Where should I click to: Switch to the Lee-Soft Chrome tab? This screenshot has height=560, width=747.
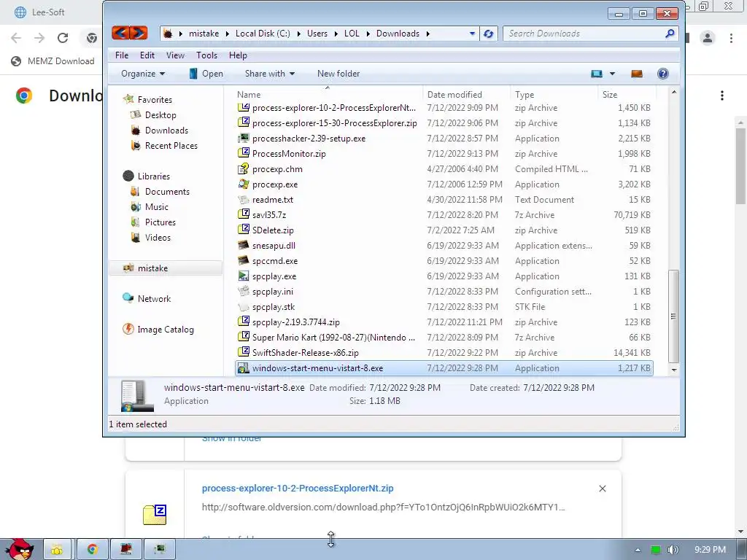click(47, 12)
